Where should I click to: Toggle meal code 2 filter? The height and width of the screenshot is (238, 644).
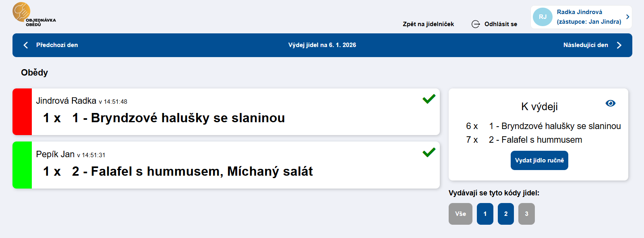[505, 214]
